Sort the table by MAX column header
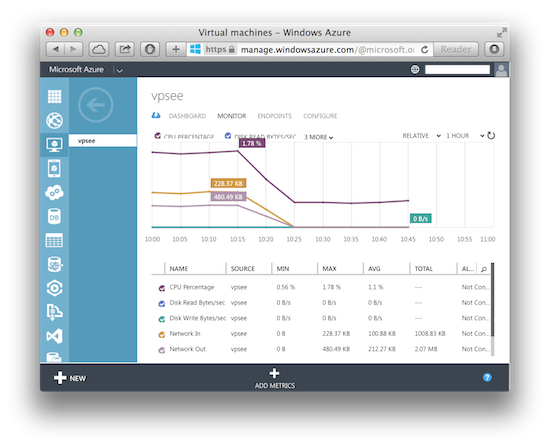 click(x=329, y=269)
